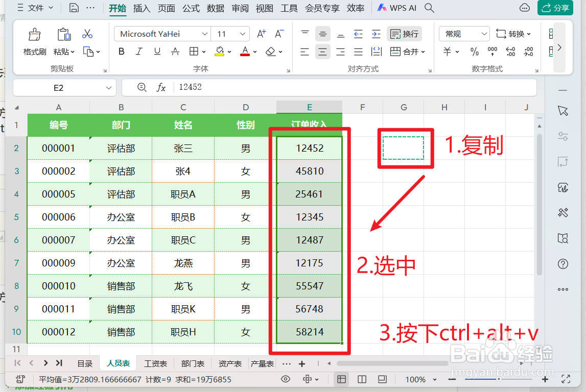Click the increase decimal icon
586x392 pixels.
[x=511, y=51]
